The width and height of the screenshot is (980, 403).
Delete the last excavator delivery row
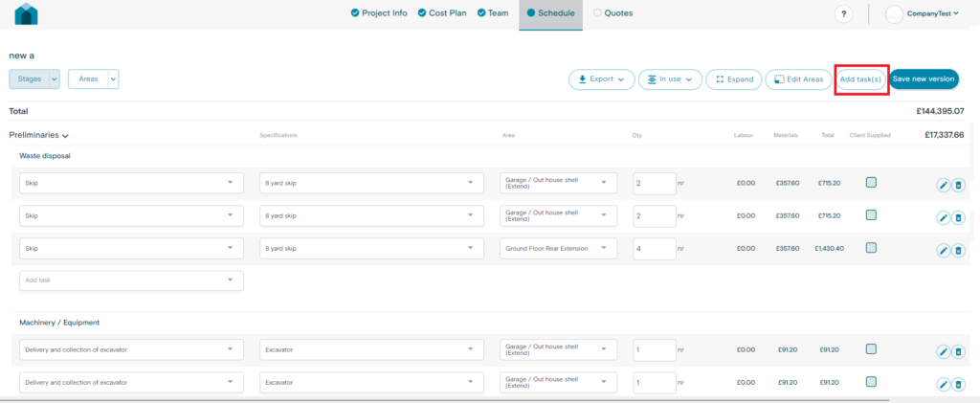(x=958, y=384)
